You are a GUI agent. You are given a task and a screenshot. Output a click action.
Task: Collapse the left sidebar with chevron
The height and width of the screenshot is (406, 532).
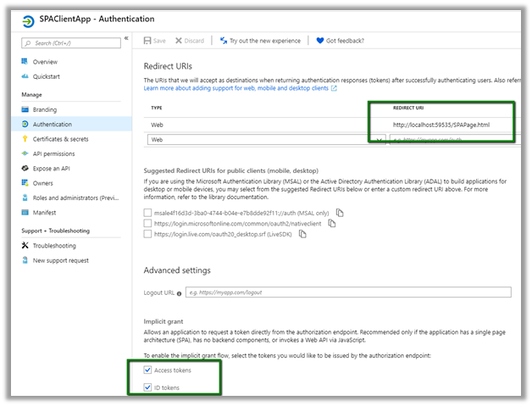126,39
